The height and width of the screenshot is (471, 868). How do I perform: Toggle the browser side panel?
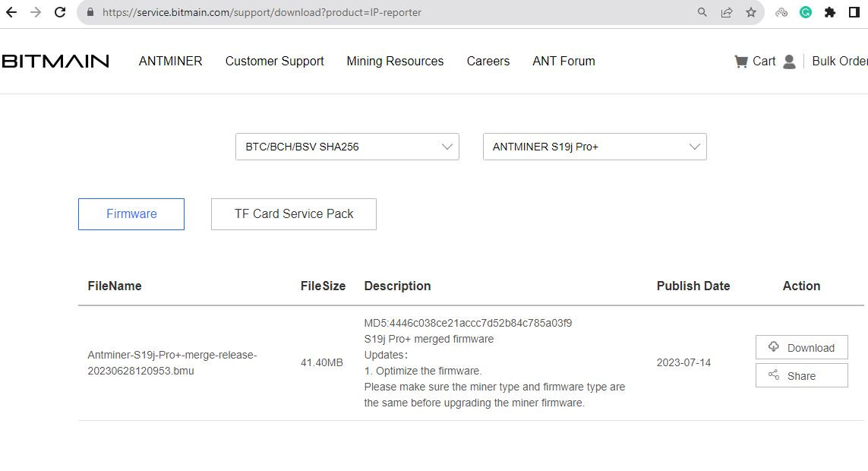pos(854,12)
